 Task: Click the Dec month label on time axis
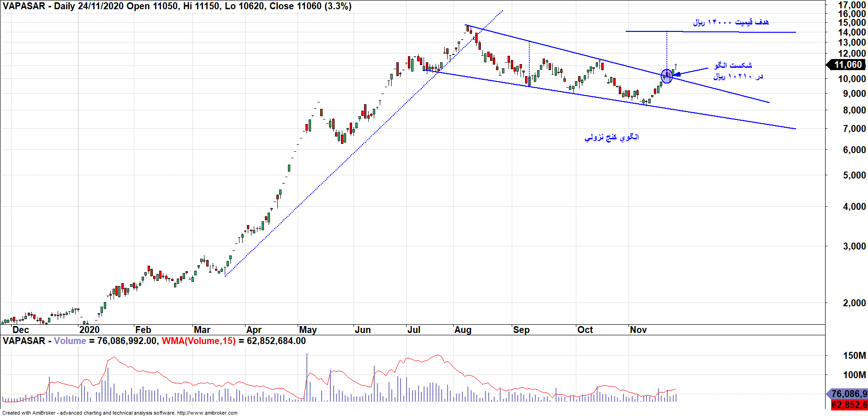click(21, 330)
